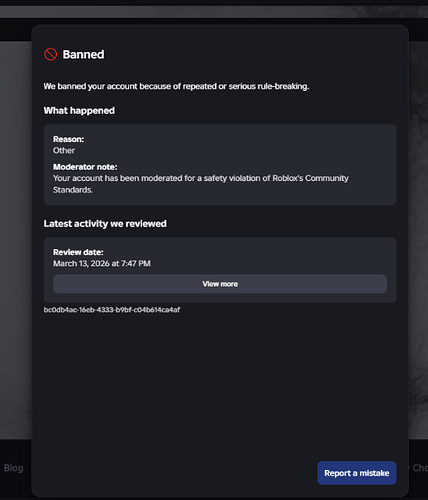Click the sentence explaining the account ban

click(x=176, y=86)
